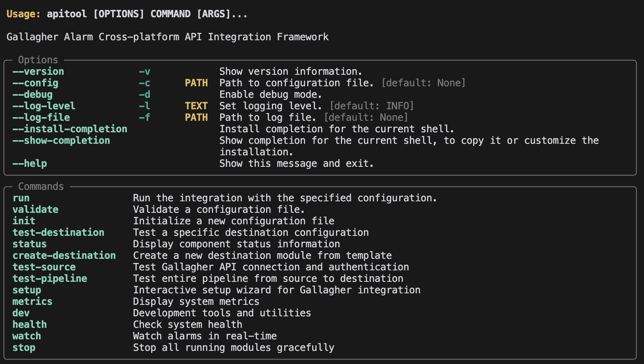The height and width of the screenshot is (364, 644).
Task: Click the --help option text
Action: [30, 164]
